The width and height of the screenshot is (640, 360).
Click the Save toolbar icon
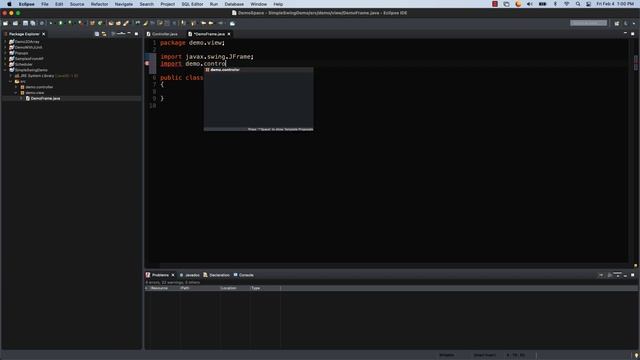(25, 23)
